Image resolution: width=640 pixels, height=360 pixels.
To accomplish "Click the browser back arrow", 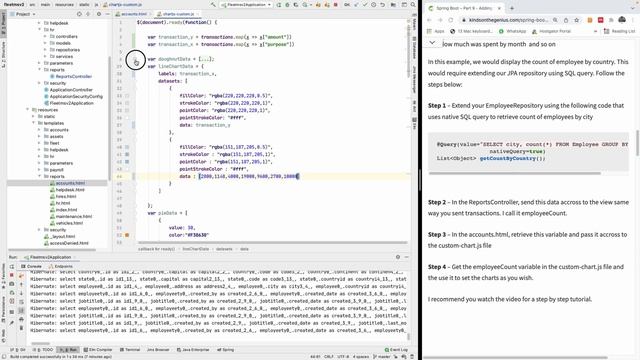I will [x=429, y=20].
